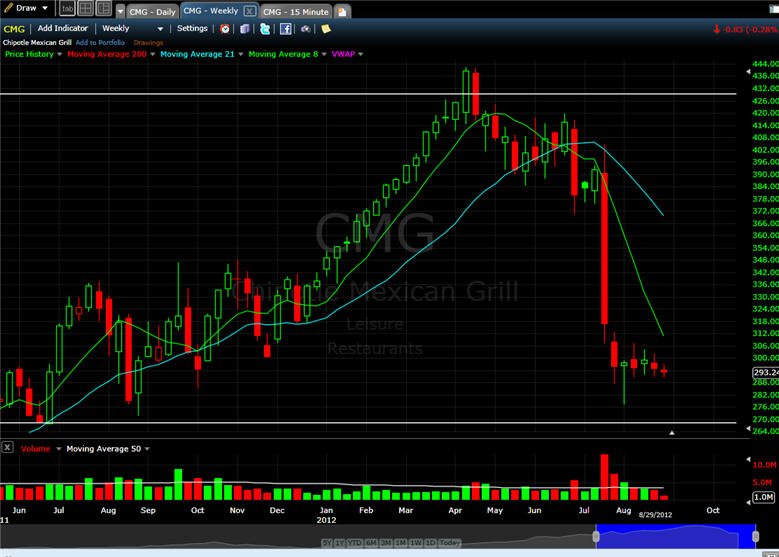Screen dimensions: 779x557
Task: Click Add Indicator
Action: [63, 28]
